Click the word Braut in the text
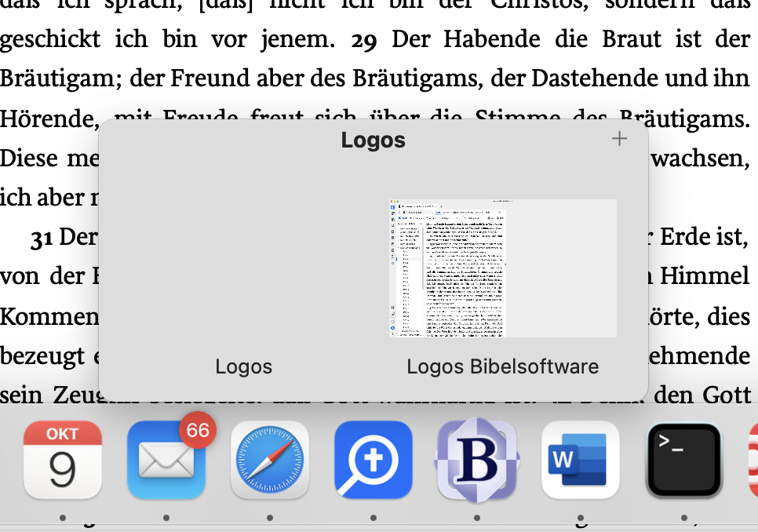The image size is (758, 532). coord(632,38)
